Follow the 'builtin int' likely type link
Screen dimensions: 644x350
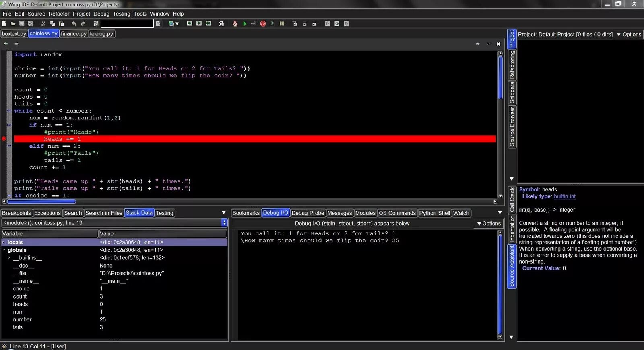pyautogui.click(x=564, y=196)
